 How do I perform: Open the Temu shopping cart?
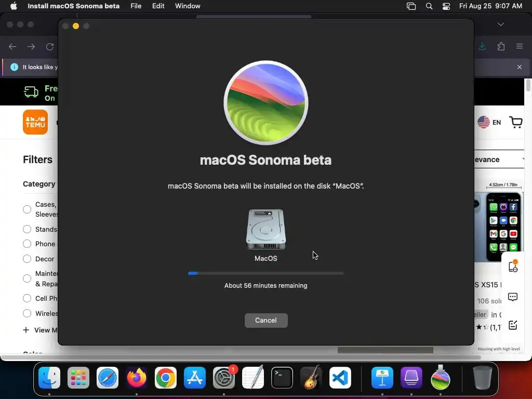tap(516, 122)
